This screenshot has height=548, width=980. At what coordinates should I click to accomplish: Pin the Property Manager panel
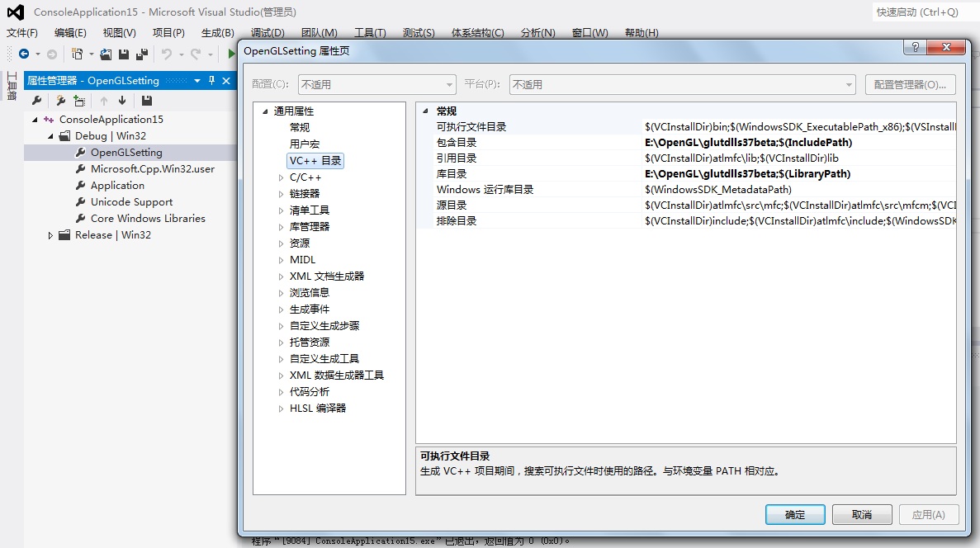point(211,81)
